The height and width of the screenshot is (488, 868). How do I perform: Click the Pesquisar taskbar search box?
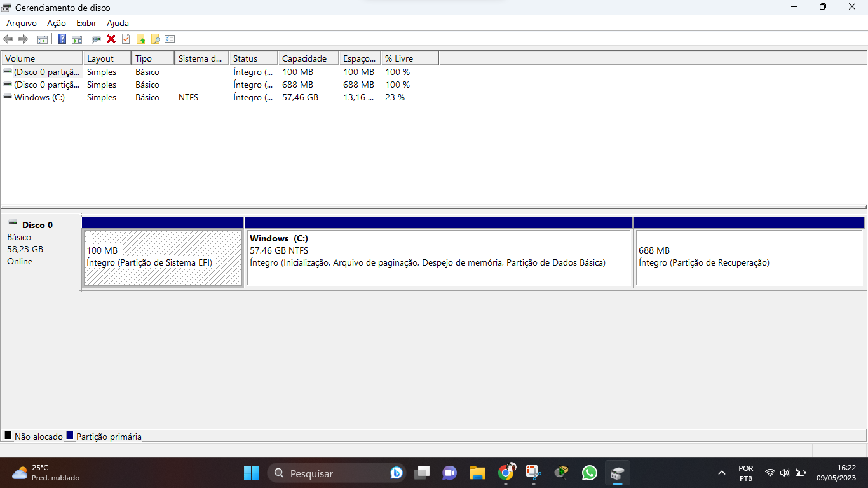(337, 473)
